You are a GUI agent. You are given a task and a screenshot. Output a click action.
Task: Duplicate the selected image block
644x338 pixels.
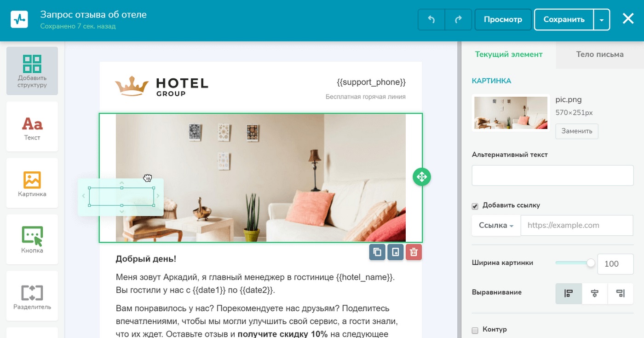coord(377,252)
